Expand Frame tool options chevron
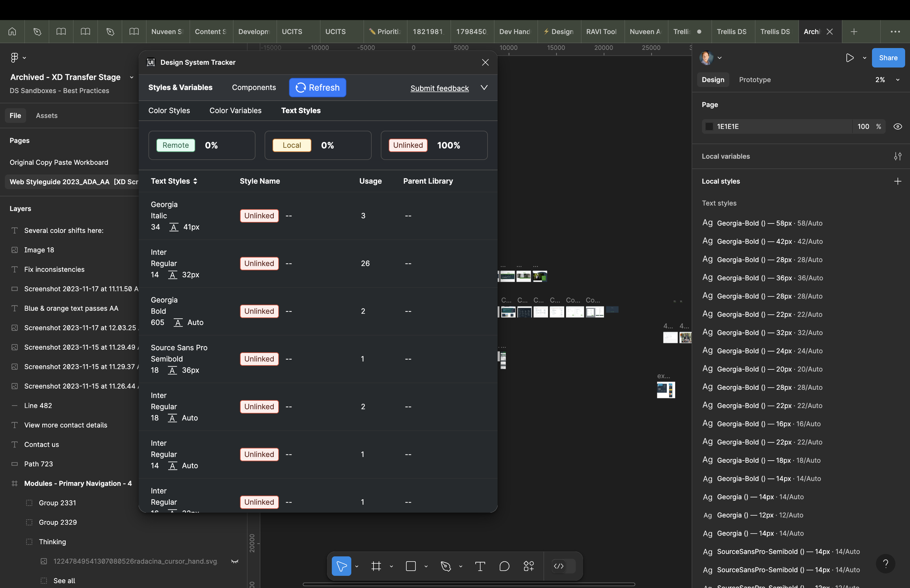Image resolution: width=910 pixels, height=588 pixels. click(x=391, y=566)
